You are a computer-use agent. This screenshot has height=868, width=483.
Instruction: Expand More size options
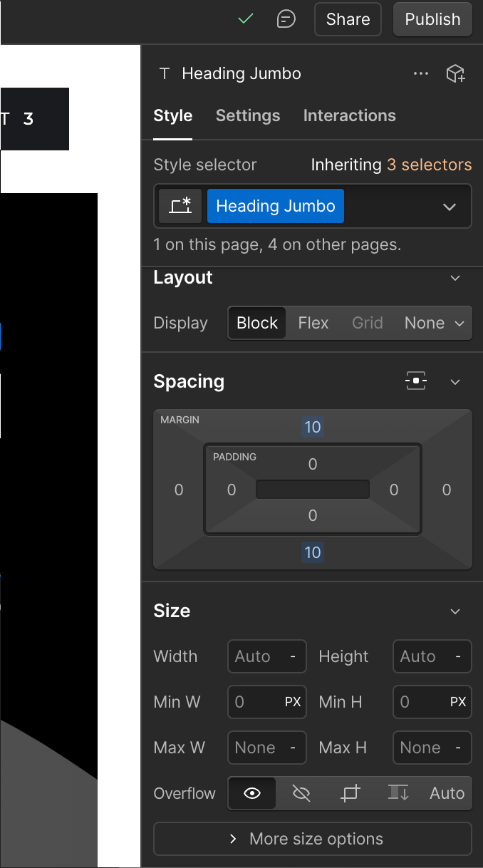(313, 839)
